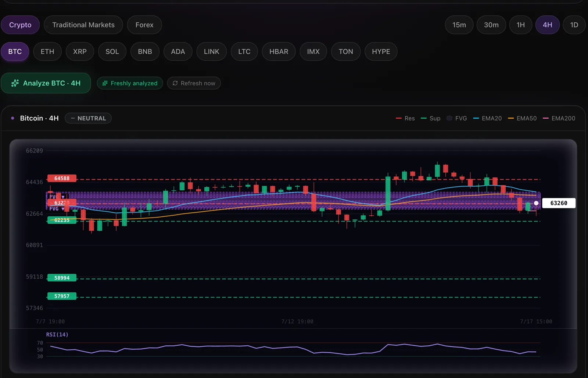Click the FVG legend entry

[457, 118]
